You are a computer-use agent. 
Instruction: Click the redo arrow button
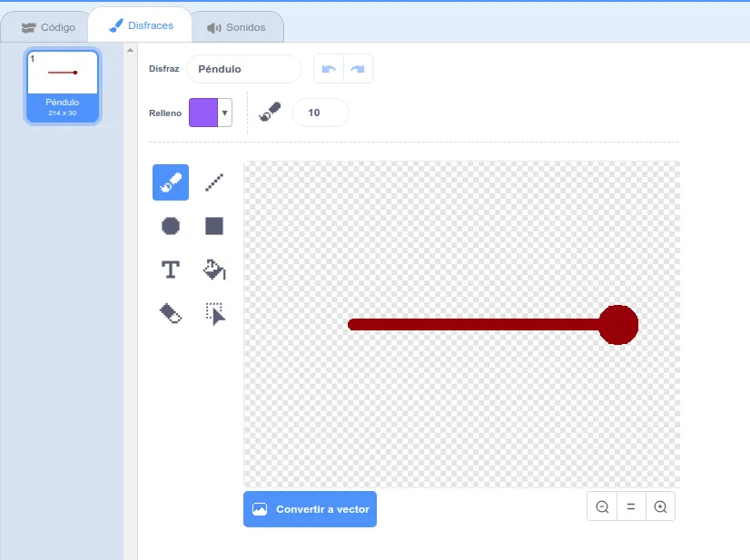[358, 69]
